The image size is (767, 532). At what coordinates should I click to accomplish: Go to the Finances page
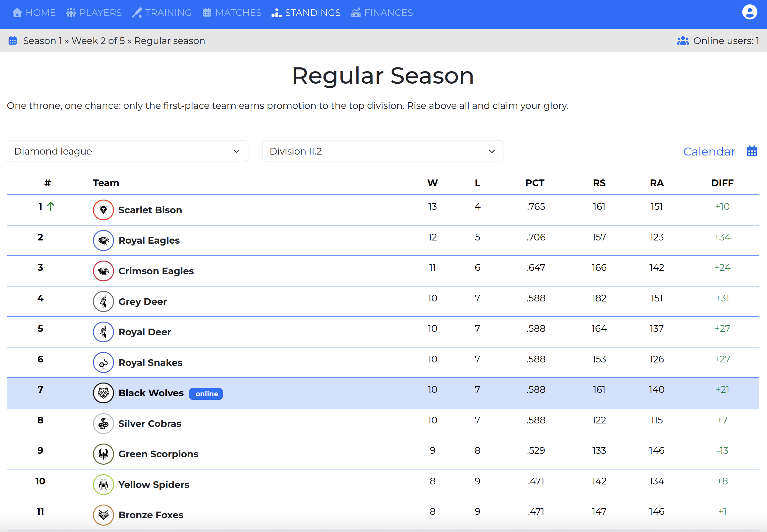coord(382,13)
